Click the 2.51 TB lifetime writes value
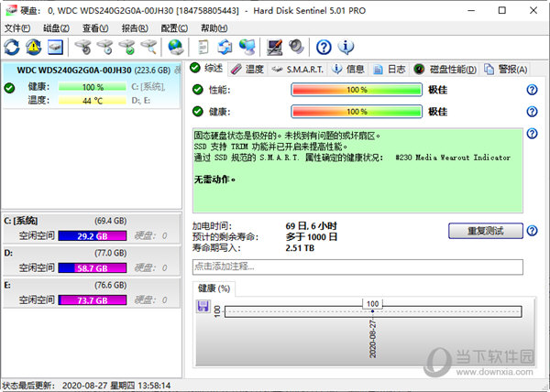This screenshot has width=550, height=392. (300, 248)
